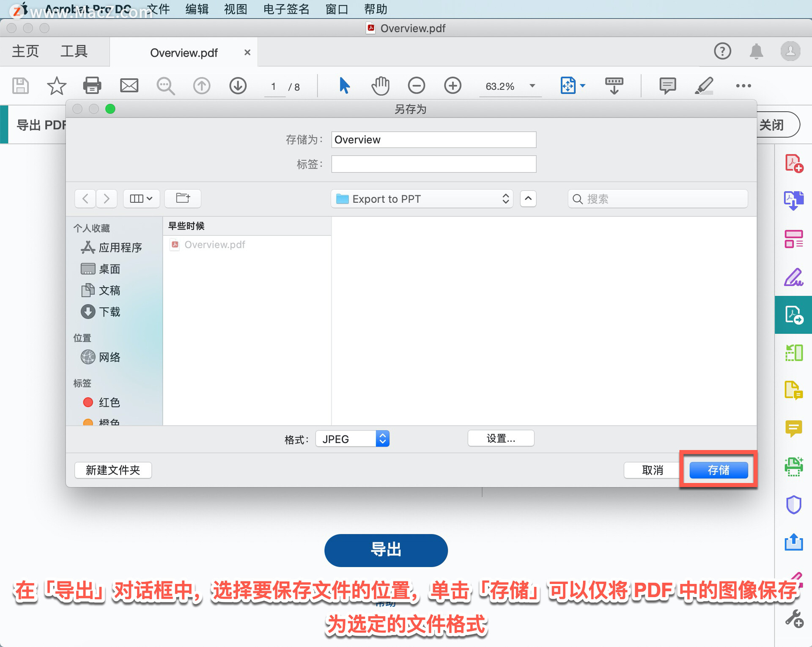Select the hand pan tool

pyautogui.click(x=380, y=86)
